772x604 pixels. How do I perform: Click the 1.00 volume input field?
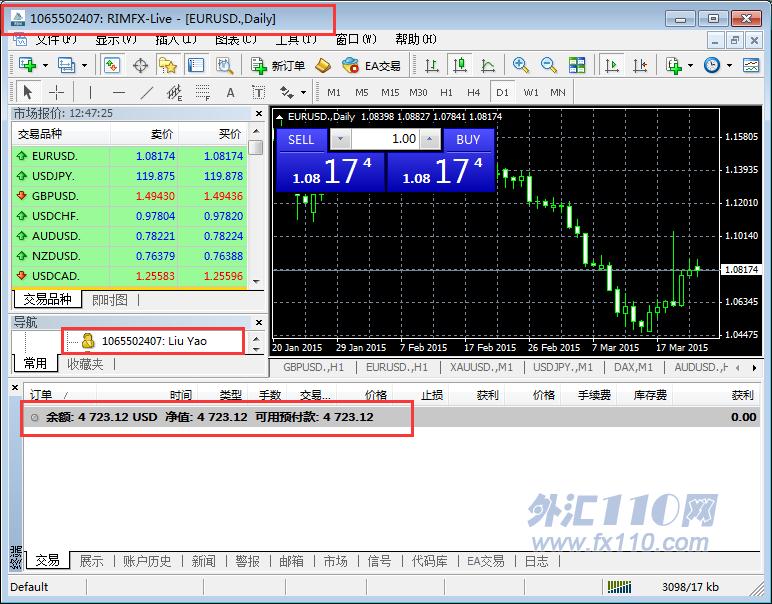tap(385, 139)
